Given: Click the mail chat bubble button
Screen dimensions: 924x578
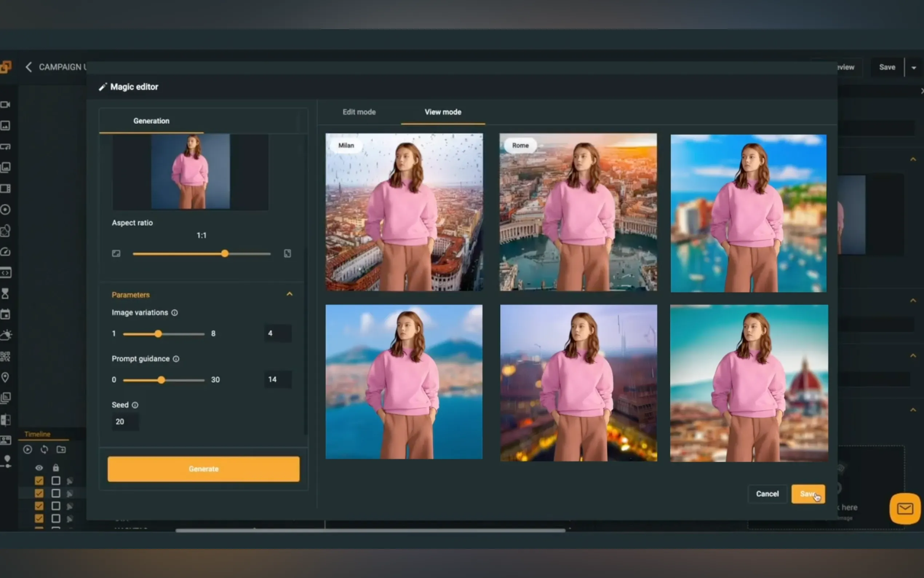Looking at the screenshot, I should (x=904, y=508).
